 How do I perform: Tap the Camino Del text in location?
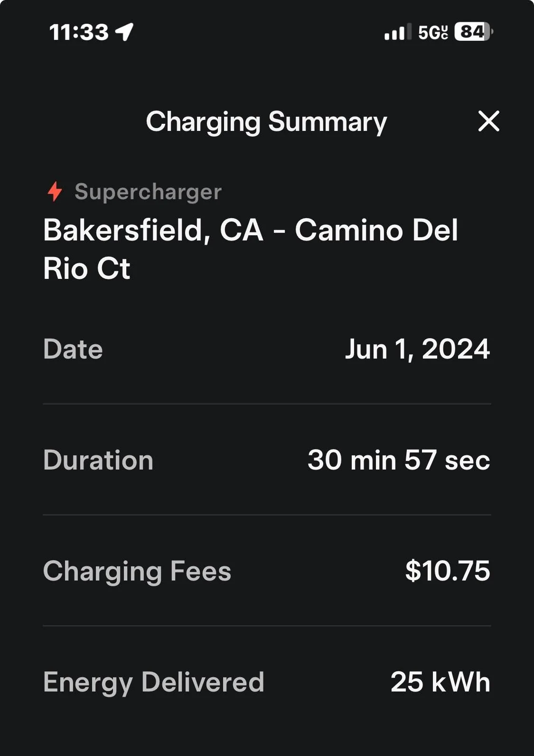click(376, 230)
